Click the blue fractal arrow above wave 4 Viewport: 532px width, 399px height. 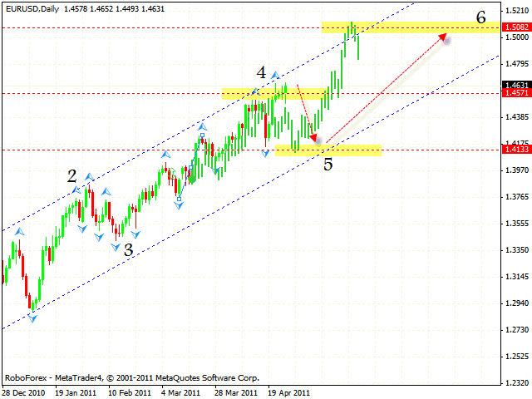coord(276,76)
